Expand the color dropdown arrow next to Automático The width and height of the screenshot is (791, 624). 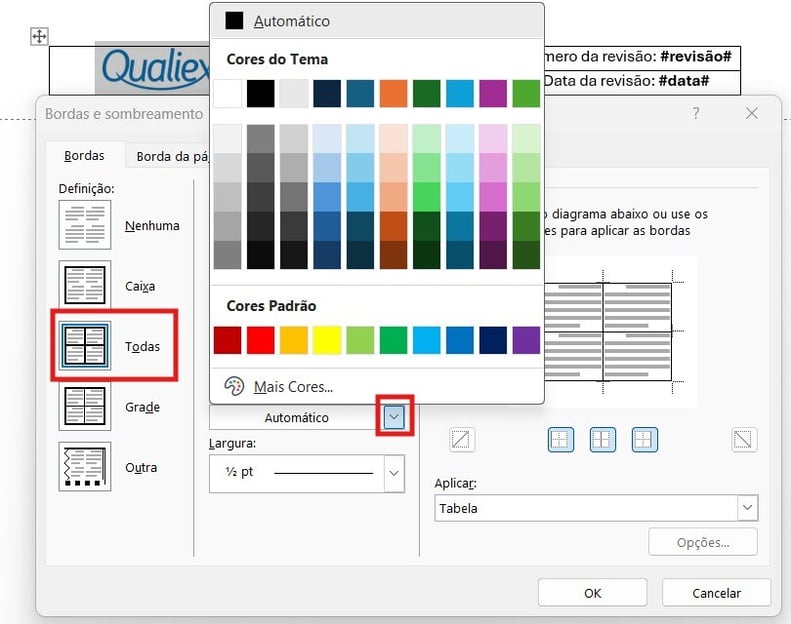(394, 417)
